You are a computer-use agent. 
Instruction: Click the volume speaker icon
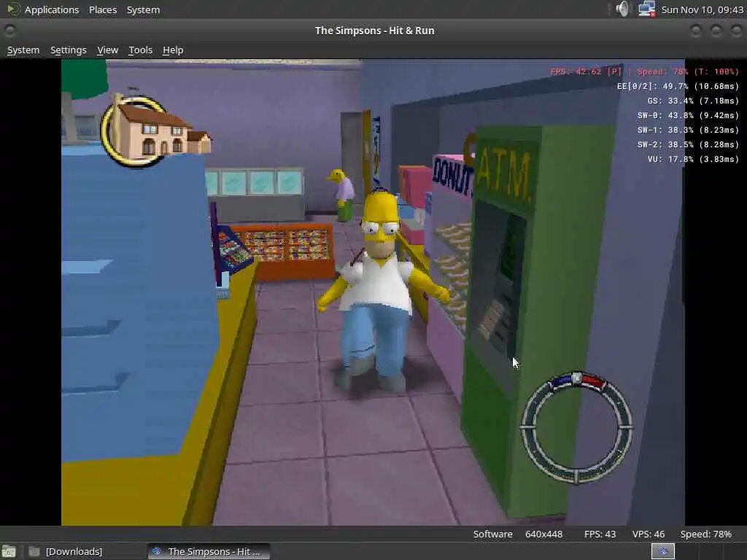point(622,9)
